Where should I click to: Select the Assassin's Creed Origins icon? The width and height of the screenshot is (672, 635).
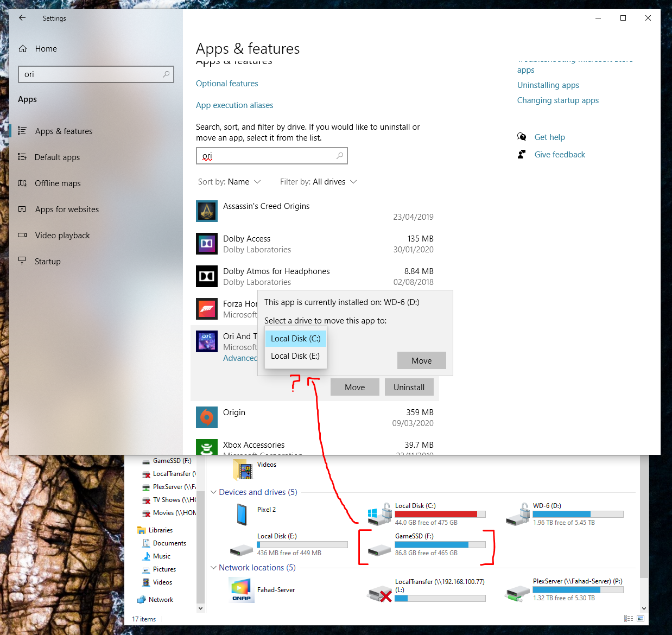point(207,211)
